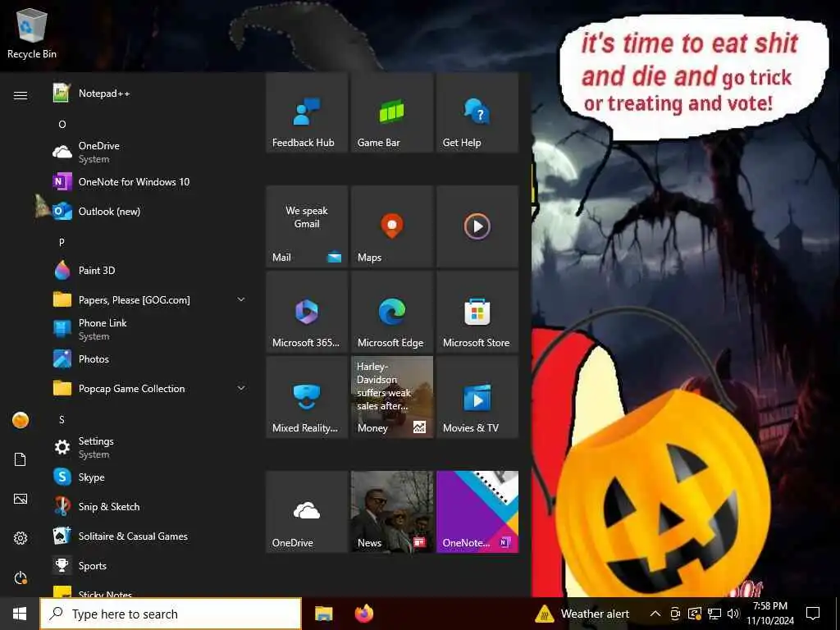Screen dimensions: 840x630
Task: Open the Get Help tile
Action: 477,113
